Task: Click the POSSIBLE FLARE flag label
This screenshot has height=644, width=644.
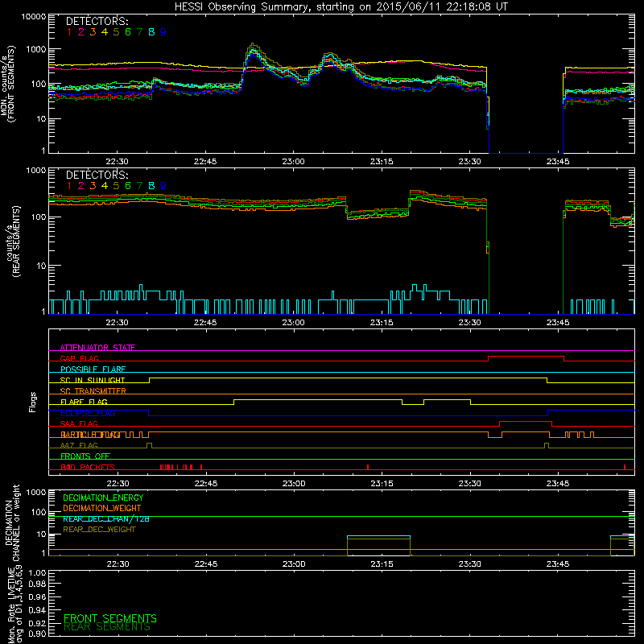Action: 93,369
